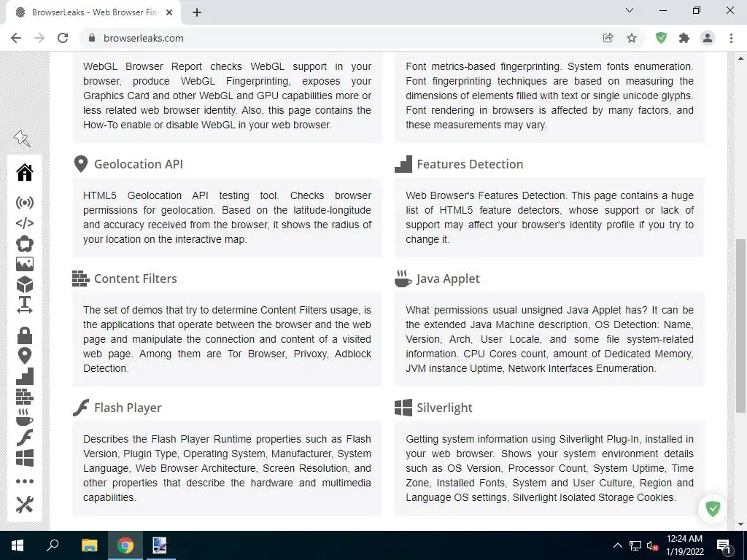Open the Java Applet link
Screen dimensions: 747x560
pyautogui.click(x=448, y=279)
